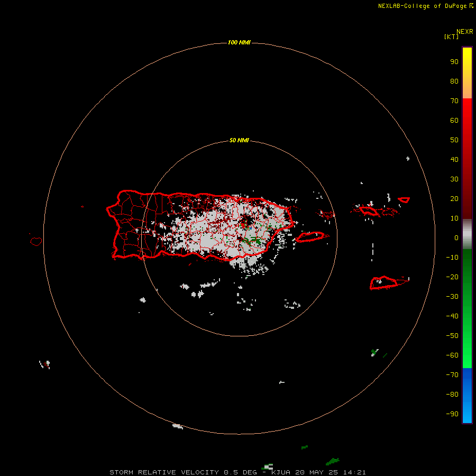Click the 50 NMI range ring label
The width and height of the screenshot is (476, 476).
(239, 140)
